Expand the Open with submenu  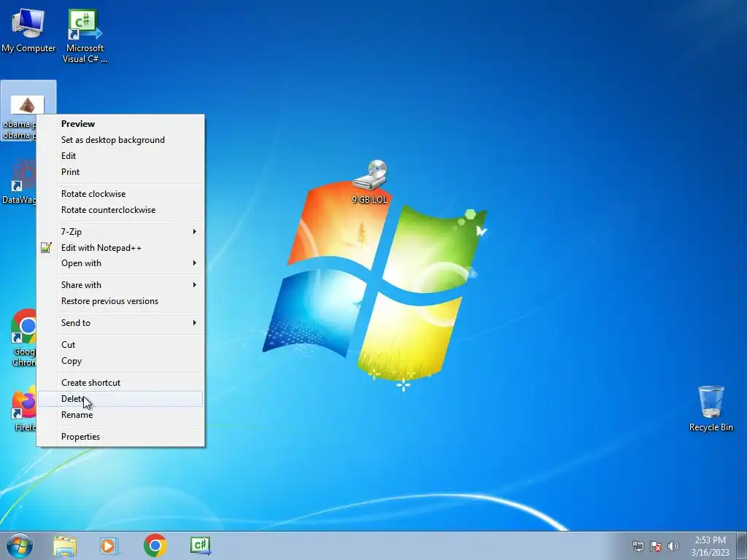point(120,263)
